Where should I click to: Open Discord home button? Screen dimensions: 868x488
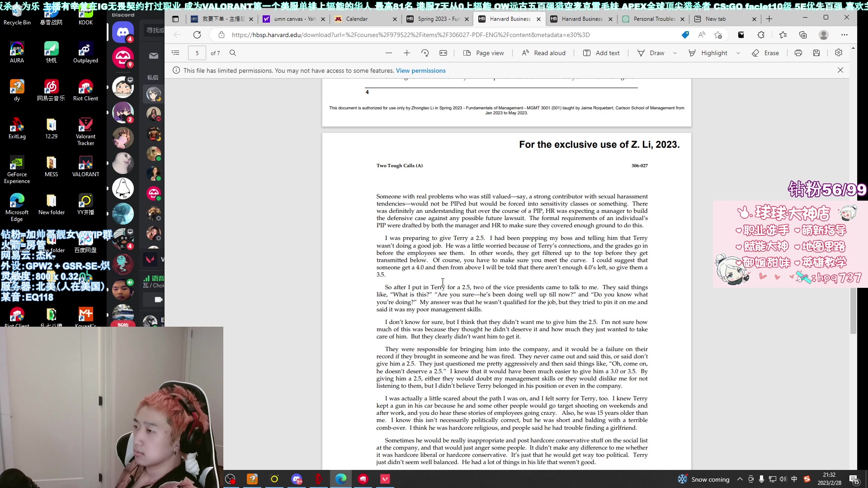[123, 32]
